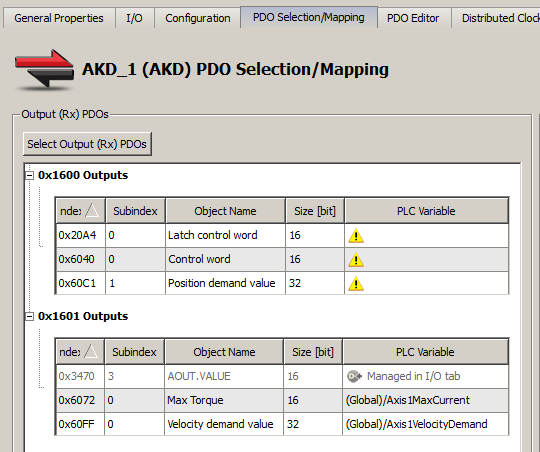This screenshot has height=452, width=540.
Task: Click the AOUT.VALUE object name cell
Action: pos(224,376)
